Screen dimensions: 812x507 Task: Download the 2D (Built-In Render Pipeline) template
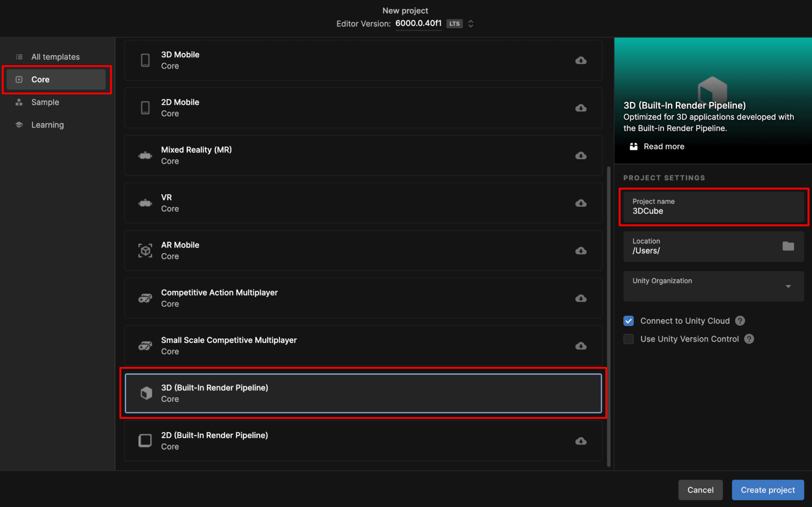tap(581, 441)
